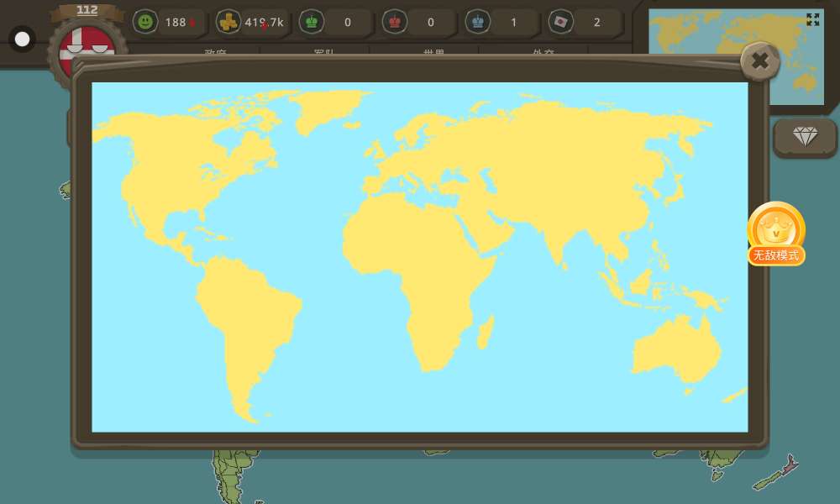840x504 pixels.
Task: Select the green crown counter icon
Action: pos(312,22)
